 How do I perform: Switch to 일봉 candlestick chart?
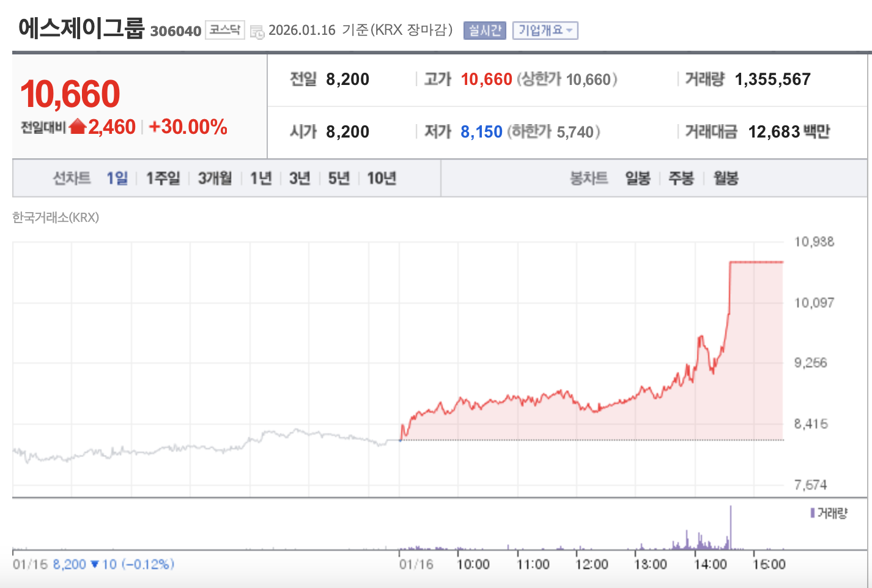638,178
